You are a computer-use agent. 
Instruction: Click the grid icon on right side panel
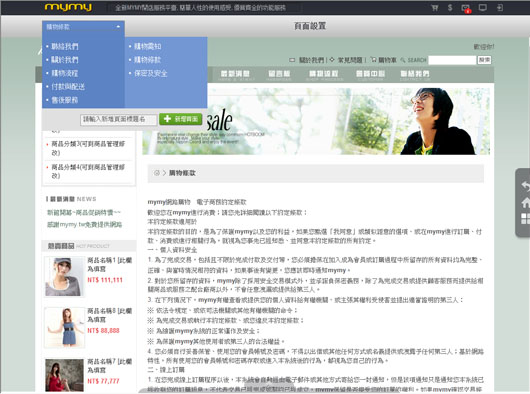525,219
